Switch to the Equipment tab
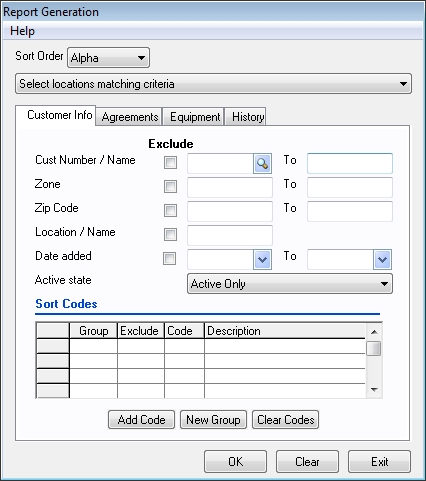This screenshot has height=481, width=426. pos(195,117)
